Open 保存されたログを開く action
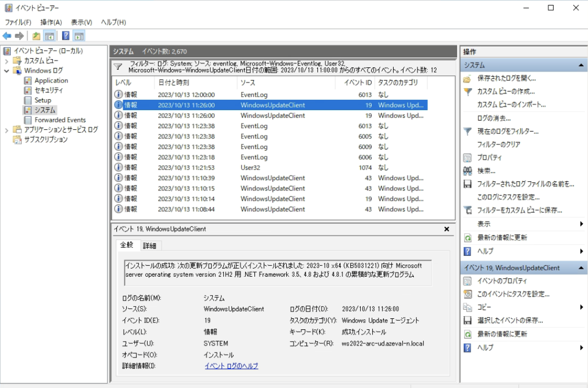 point(507,78)
